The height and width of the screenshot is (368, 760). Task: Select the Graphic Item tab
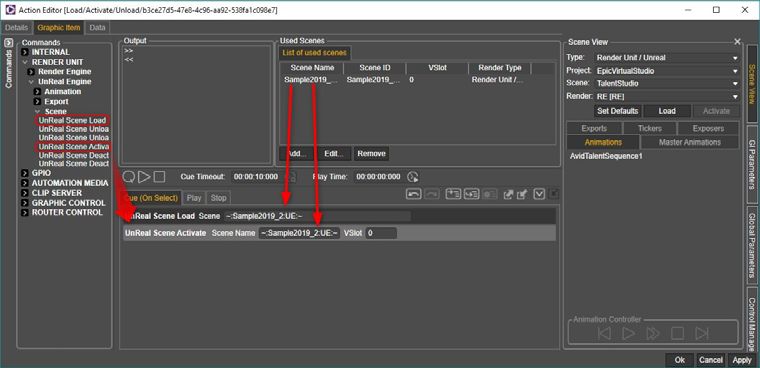pyautogui.click(x=59, y=28)
